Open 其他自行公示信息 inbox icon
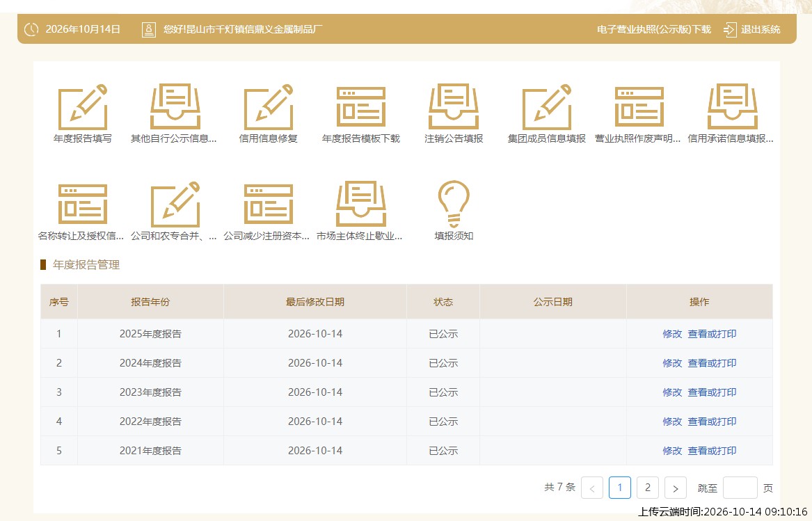 pyautogui.click(x=175, y=106)
